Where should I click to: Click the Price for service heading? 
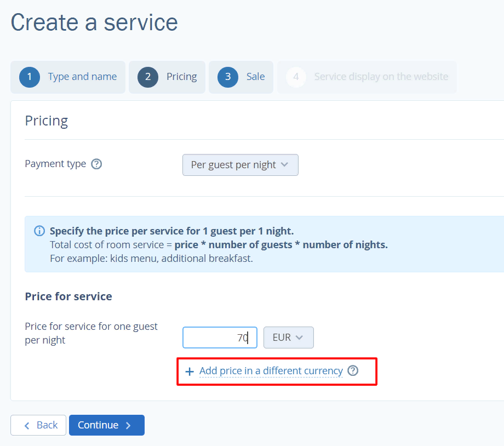[68, 296]
